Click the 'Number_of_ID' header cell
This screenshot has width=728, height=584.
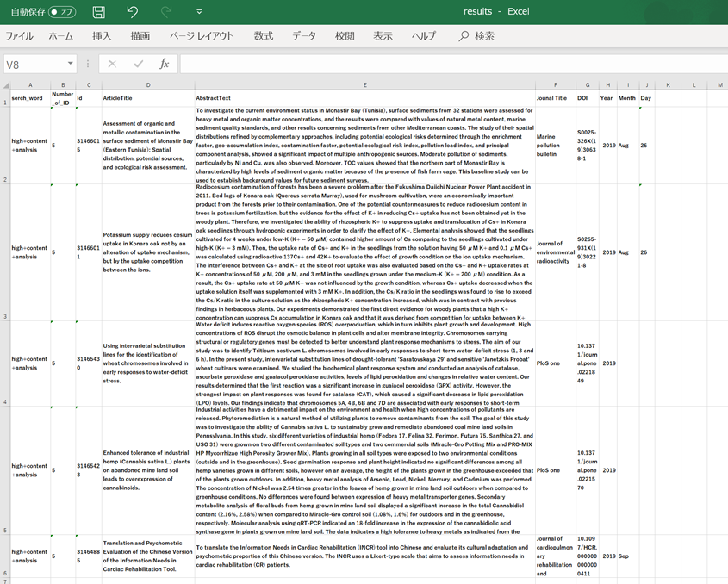[x=63, y=98]
